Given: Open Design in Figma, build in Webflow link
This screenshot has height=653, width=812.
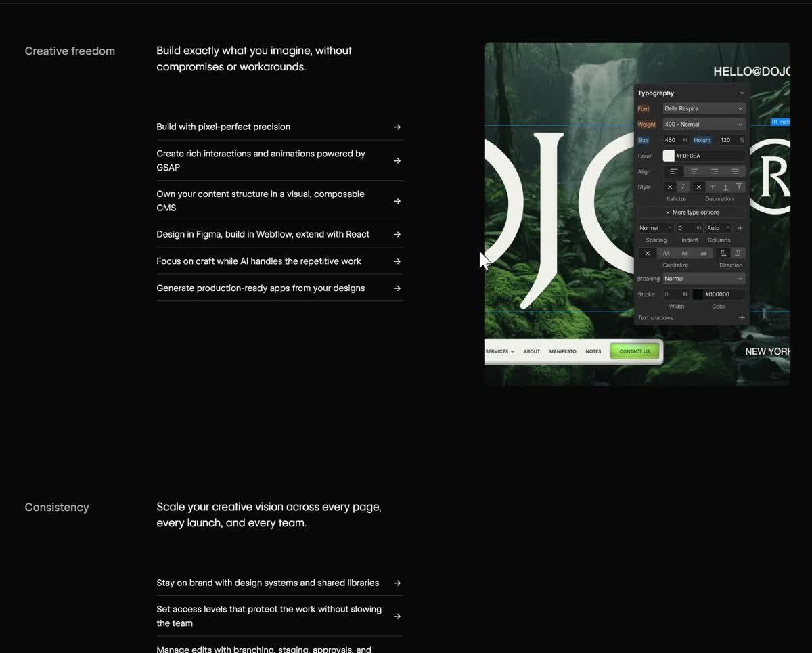Looking at the screenshot, I should pos(263,234).
